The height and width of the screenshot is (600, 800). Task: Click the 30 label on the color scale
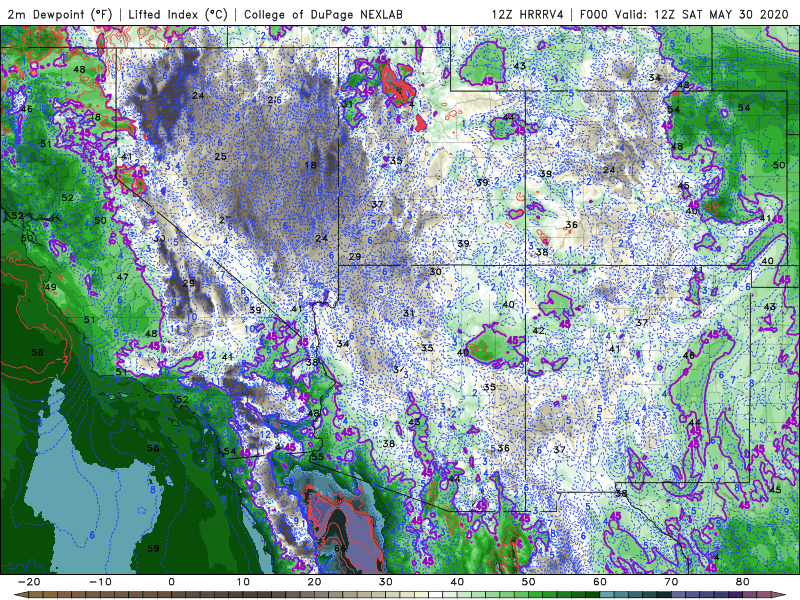386,582
